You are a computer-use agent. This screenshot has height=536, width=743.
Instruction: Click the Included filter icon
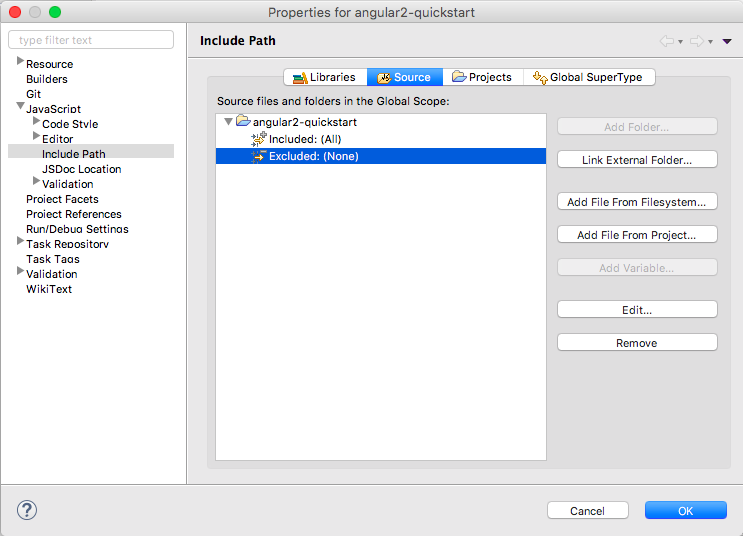[x=258, y=139]
